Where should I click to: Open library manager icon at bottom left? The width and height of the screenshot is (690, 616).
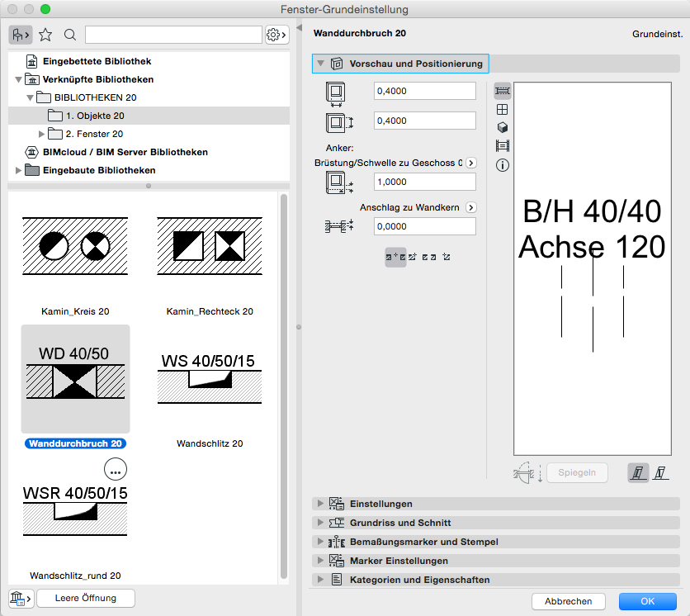pyautogui.click(x=21, y=598)
